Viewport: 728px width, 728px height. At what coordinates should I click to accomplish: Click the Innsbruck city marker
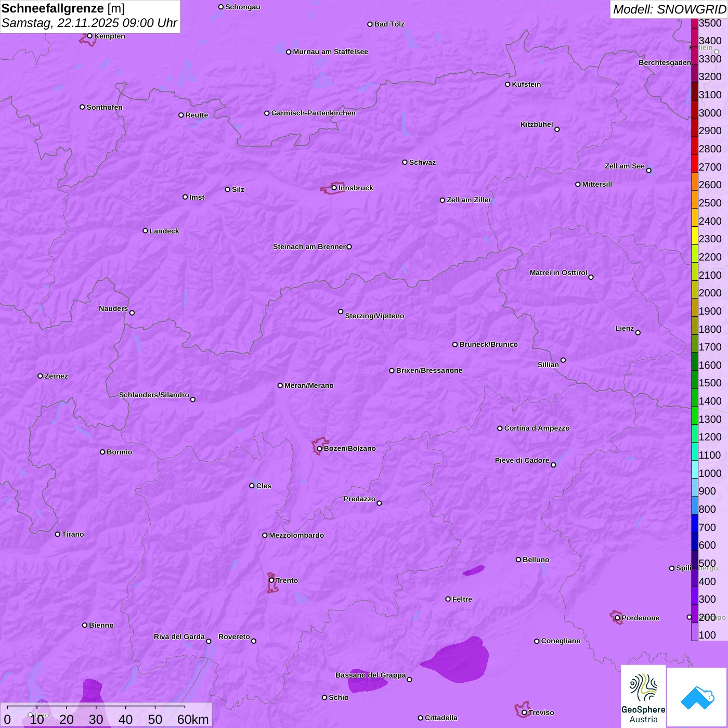(x=334, y=188)
